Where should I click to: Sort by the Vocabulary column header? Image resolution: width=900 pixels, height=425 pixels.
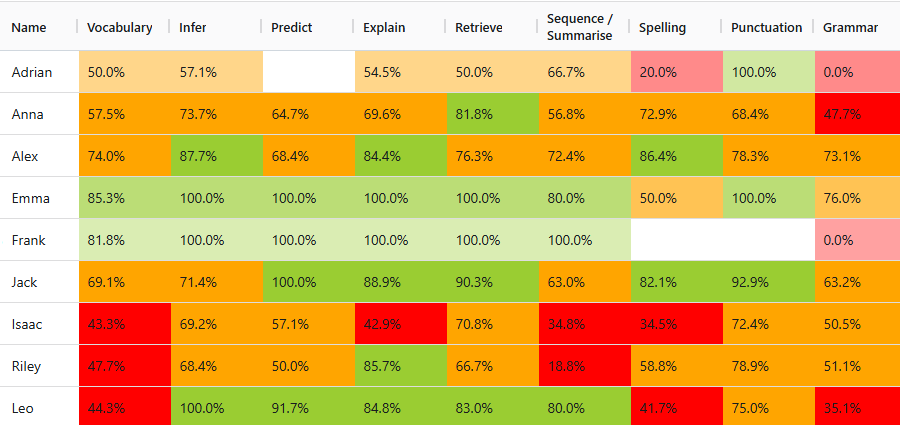[120, 28]
